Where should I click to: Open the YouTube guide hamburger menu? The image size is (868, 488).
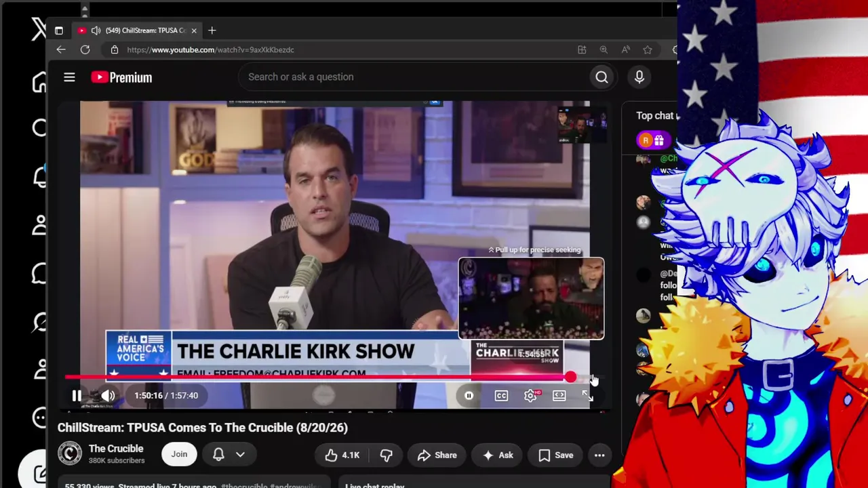[x=69, y=77]
